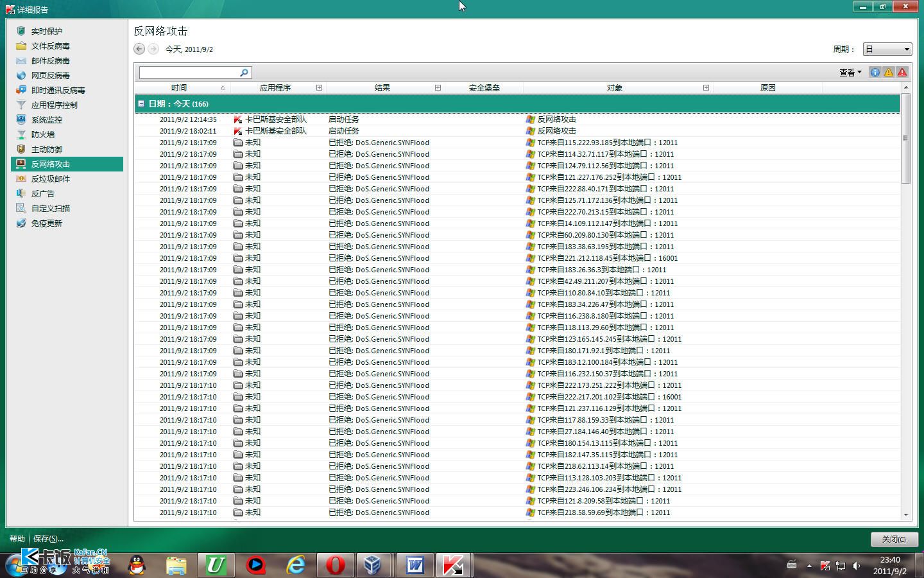924x578 pixels.
Task: Click 今天, 2011/9/2 date label
Action: point(189,49)
